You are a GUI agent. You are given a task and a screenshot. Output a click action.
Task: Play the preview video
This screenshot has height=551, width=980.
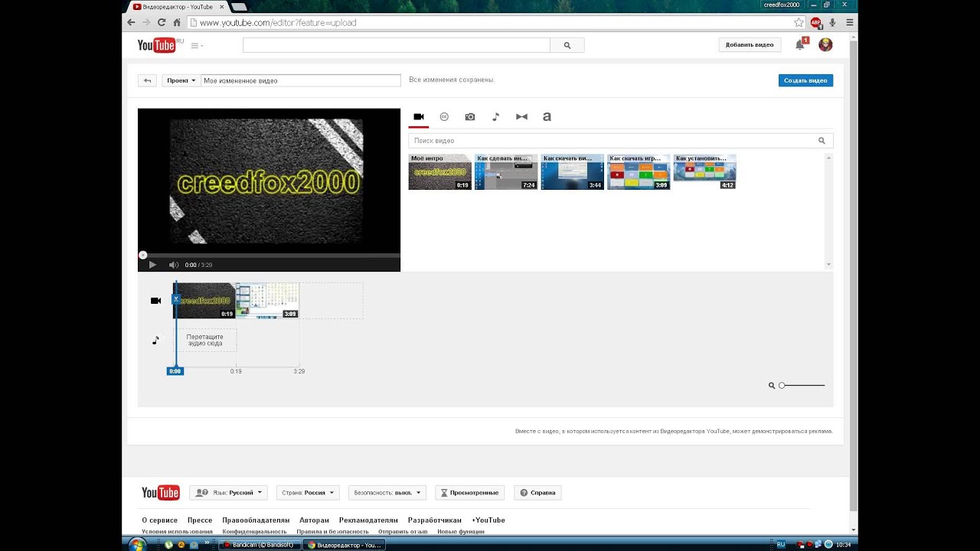152,265
